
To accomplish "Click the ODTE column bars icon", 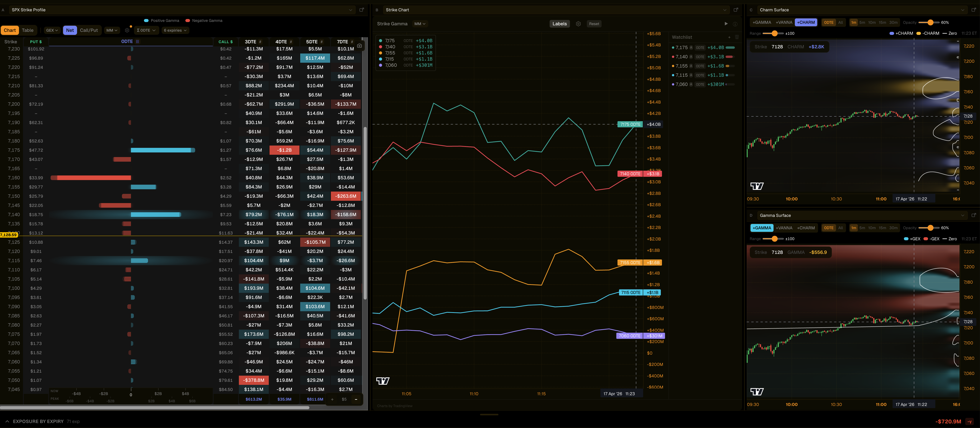I will coord(137,41).
